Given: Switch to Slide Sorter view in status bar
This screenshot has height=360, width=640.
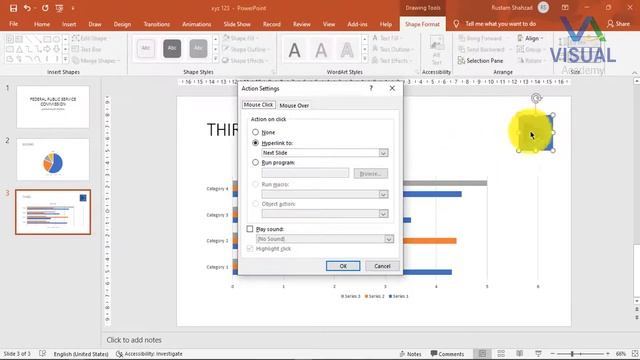Looking at the screenshot, I should 501,353.
